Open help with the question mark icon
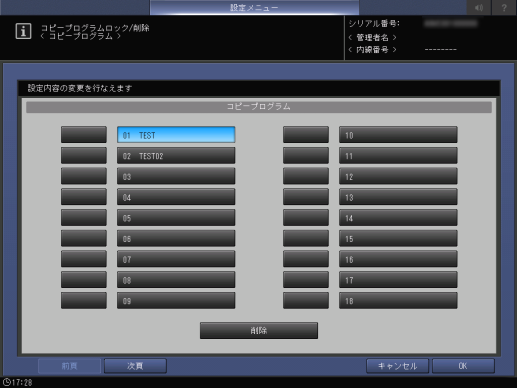Image resolution: width=517 pixels, height=388 pixels. 504,7
